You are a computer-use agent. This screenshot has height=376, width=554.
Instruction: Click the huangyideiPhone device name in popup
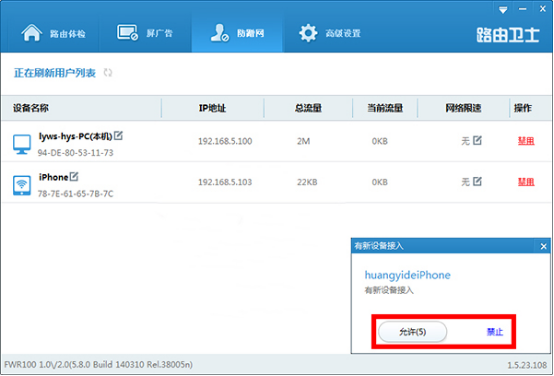(x=407, y=275)
